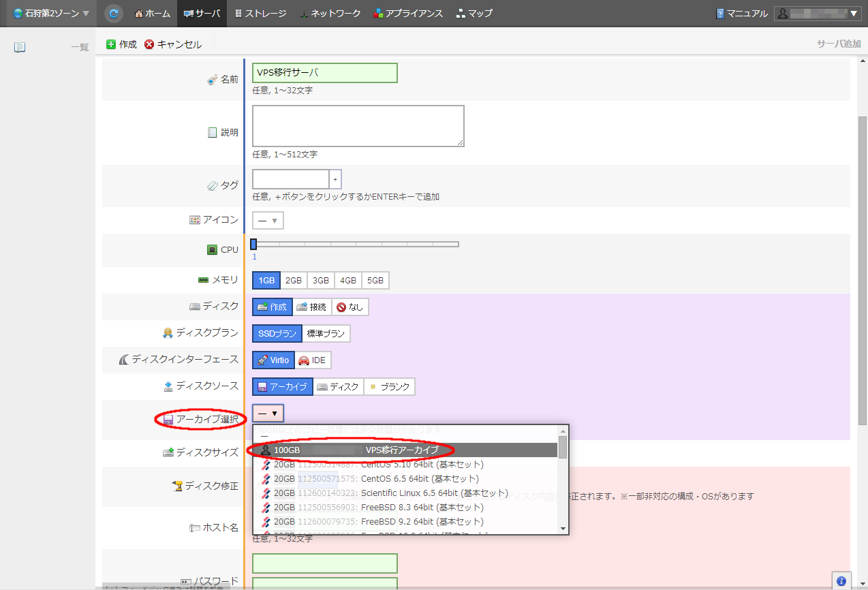Click the + button to add tag
Screen dimensions: 868x590
coord(335,179)
